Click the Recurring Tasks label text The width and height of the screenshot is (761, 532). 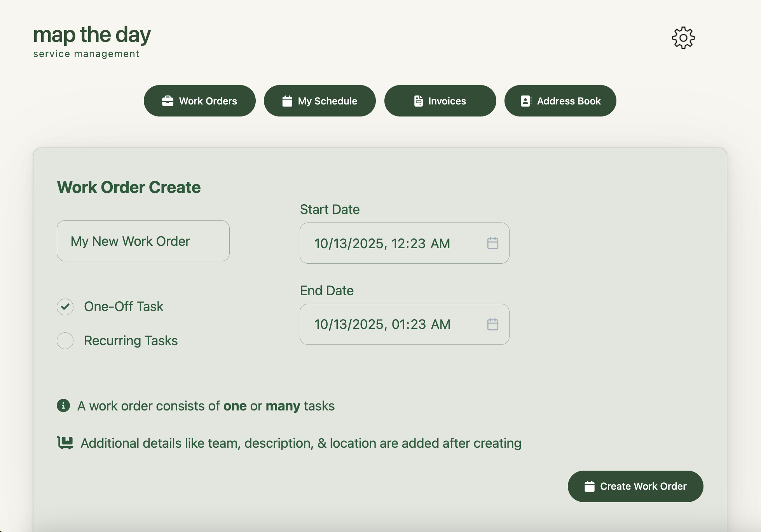click(131, 341)
